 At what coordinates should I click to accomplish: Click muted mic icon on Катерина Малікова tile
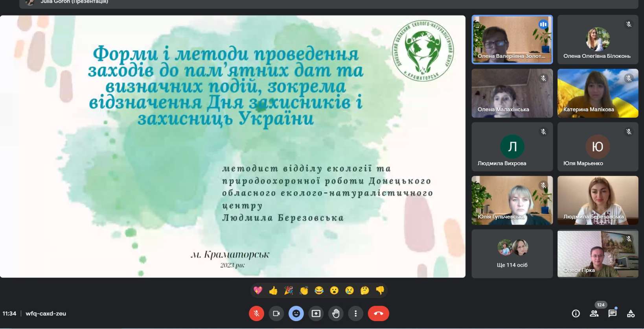coord(629,78)
